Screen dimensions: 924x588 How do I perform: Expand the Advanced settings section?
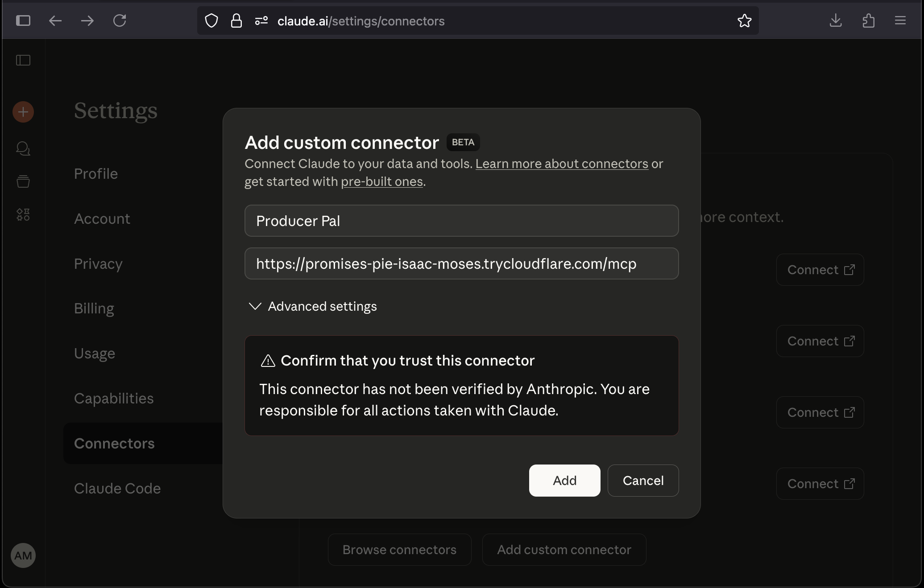[x=312, y=306]
